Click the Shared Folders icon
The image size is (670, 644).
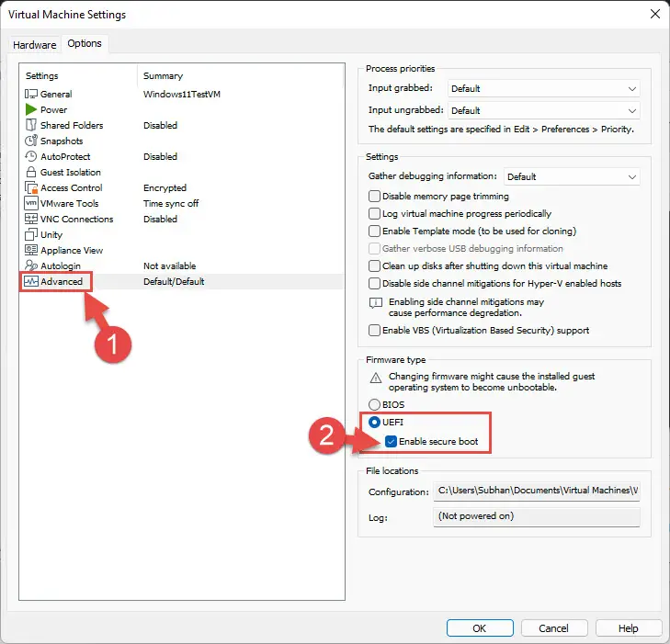coord(30,125)
